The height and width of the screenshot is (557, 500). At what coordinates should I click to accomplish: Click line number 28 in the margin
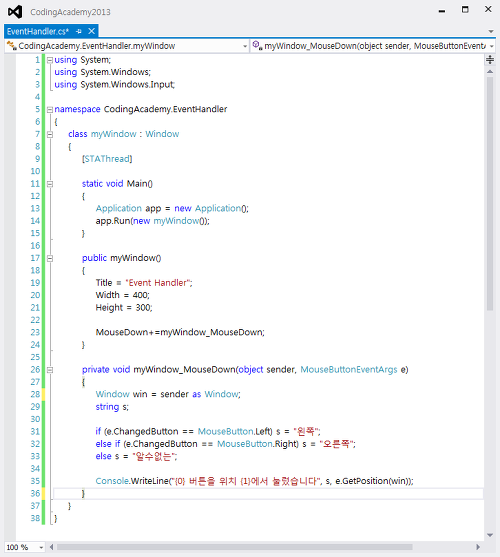coord(35,394)
